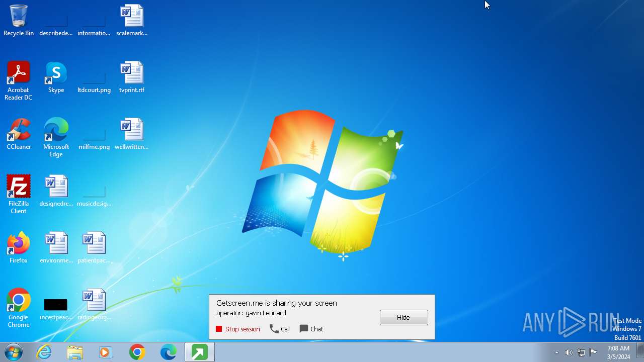Launch Microsoft Edge from the desktop

56,138
